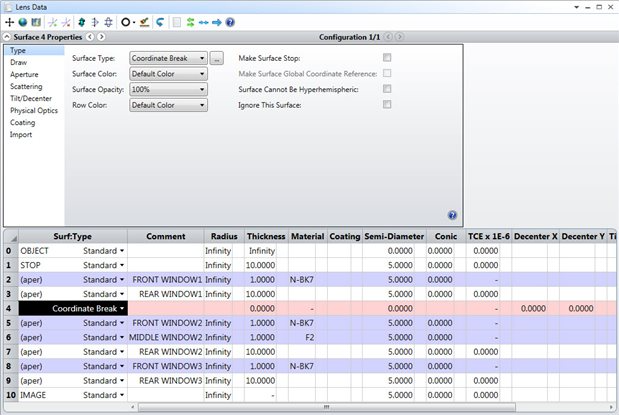The height and width of the screenshot is (415, 619).
Task: Click the blue curved undo arrow icon
Action: tap(159, 22)
